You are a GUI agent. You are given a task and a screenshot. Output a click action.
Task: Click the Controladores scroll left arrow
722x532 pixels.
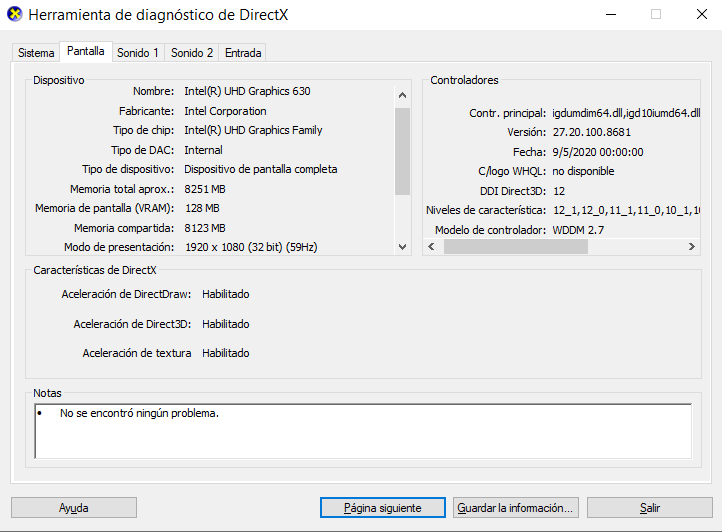431,246
